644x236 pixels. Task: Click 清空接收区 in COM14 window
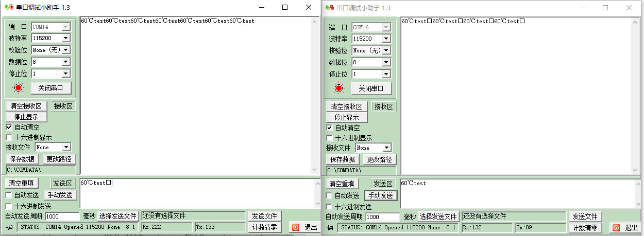(x=26, y=106)
